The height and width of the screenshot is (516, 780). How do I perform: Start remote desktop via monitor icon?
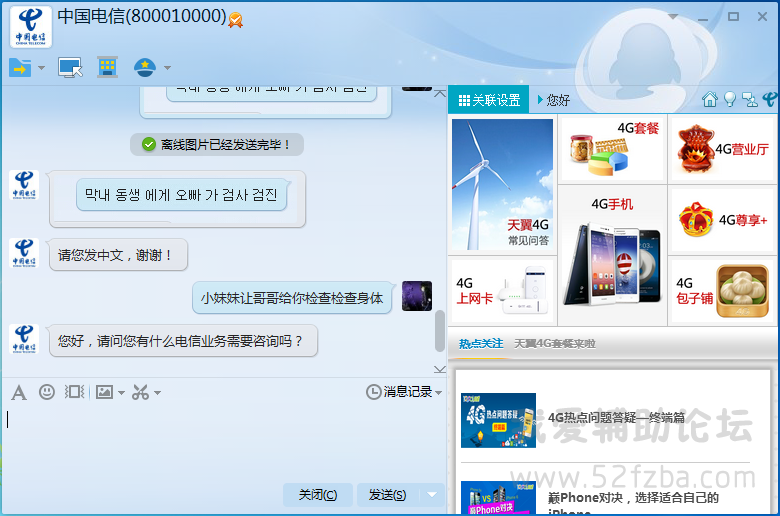[70, 68]
